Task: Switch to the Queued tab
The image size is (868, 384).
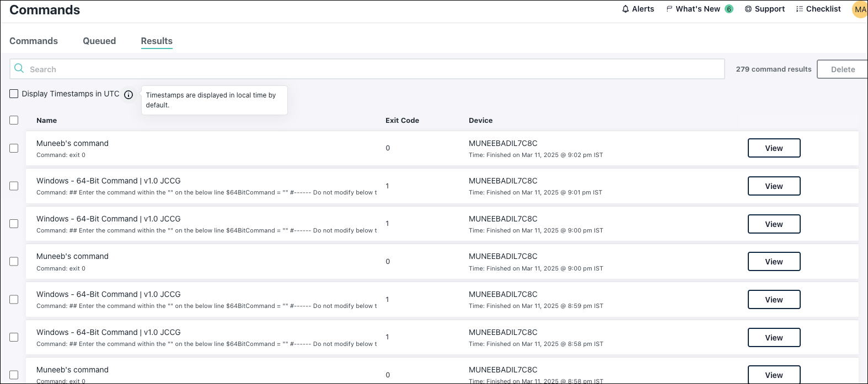Action: [x=99, y=41]
